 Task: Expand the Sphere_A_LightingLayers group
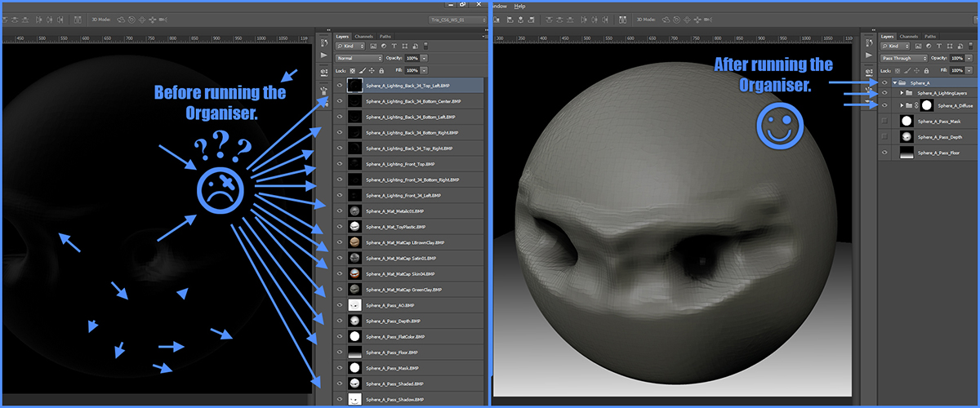click(902, 94)
